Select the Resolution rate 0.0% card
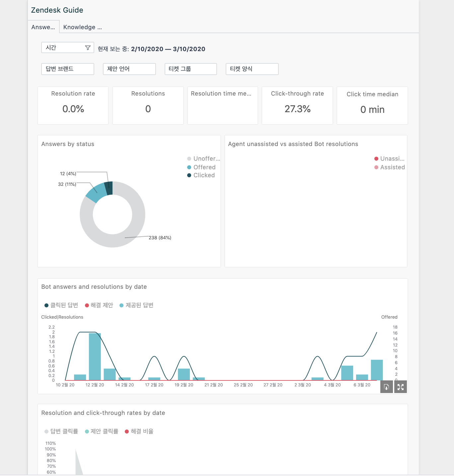This screenshot has height=476, width=454. [x=73, y=106]
